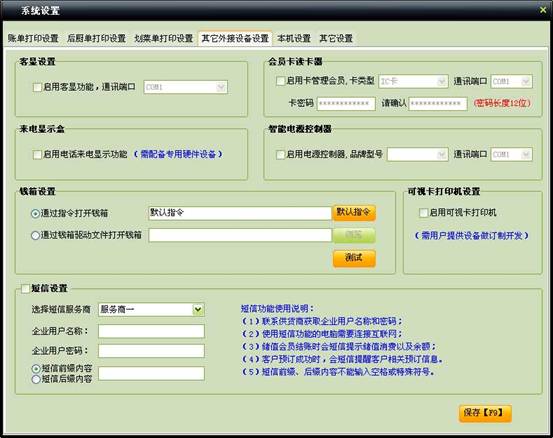Save settings with 保存【F9】 button
Screen dimensions: 553x438
pos(485,413)
